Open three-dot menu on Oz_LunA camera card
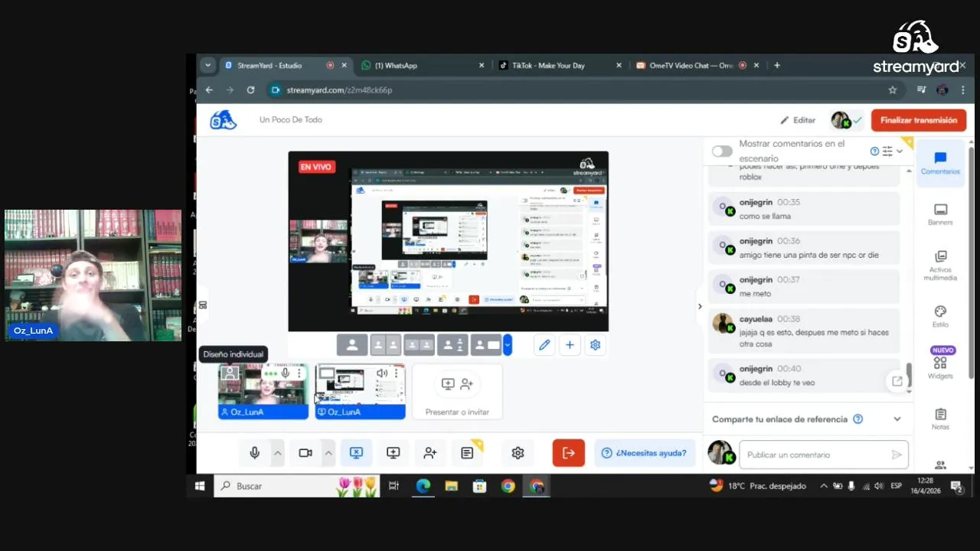 [x=299, y=373]
